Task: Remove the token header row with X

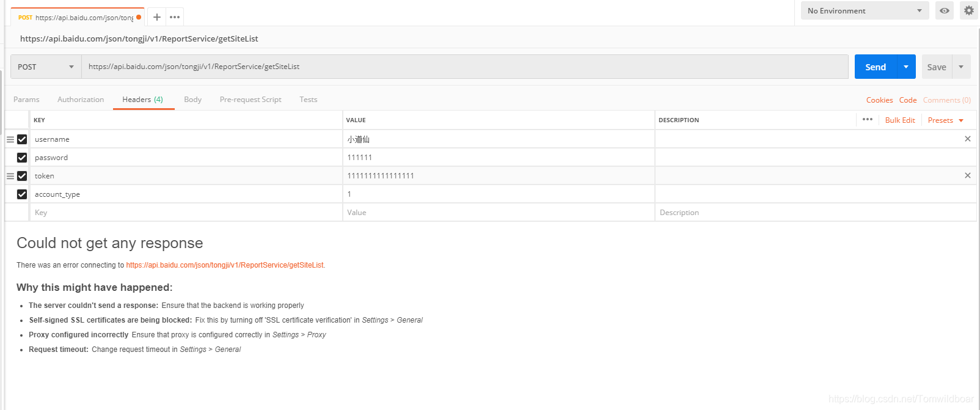Action: click(968, 175)
